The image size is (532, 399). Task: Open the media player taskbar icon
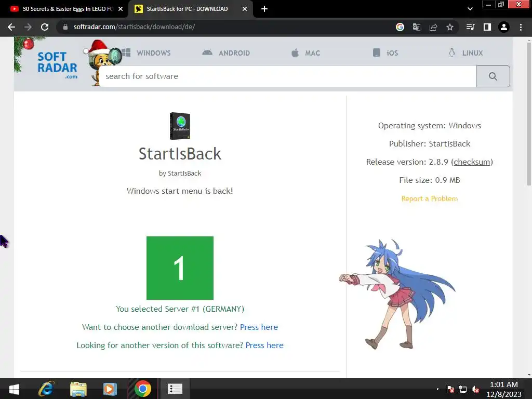(x=110, y=389)
